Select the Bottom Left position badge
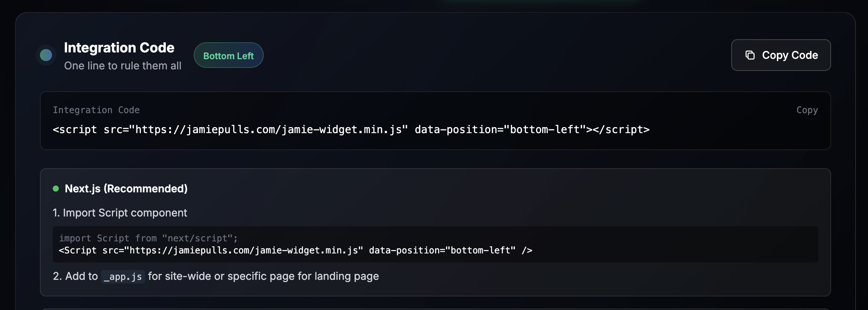The image size is (868, 310). tap(228, 56)
